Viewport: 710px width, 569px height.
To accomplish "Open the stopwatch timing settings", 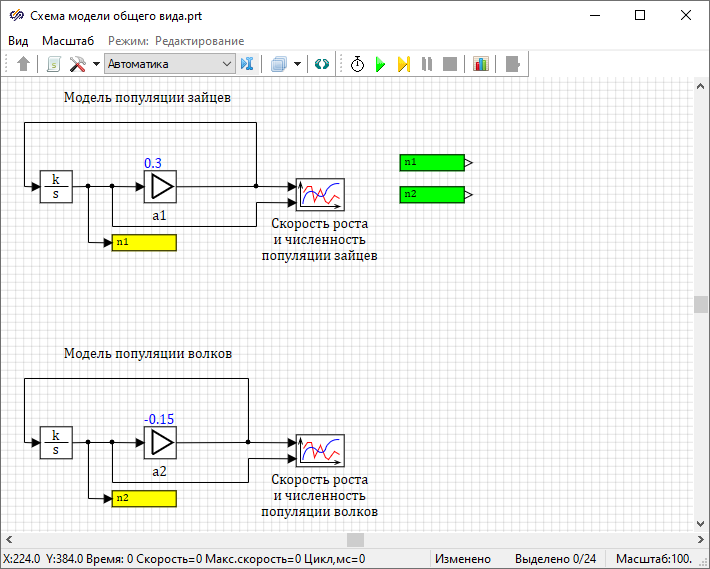I will click(x=357, y=64).
